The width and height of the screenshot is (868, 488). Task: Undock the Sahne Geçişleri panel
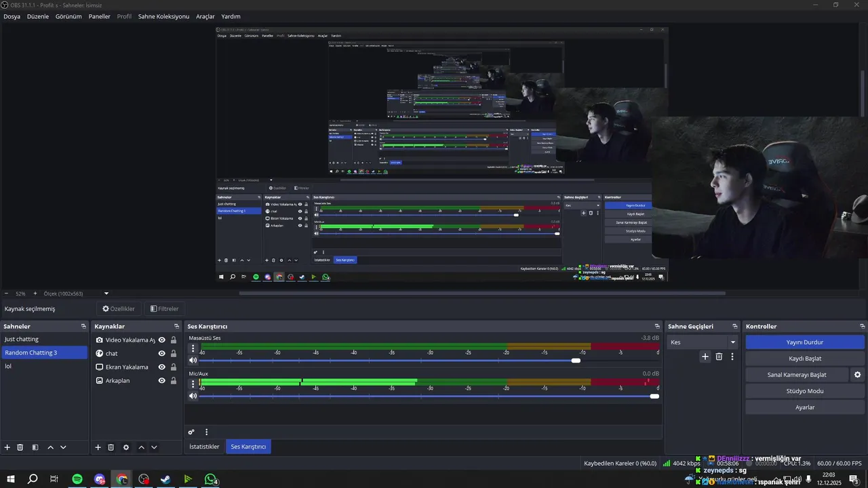click(x=734, y=327)
